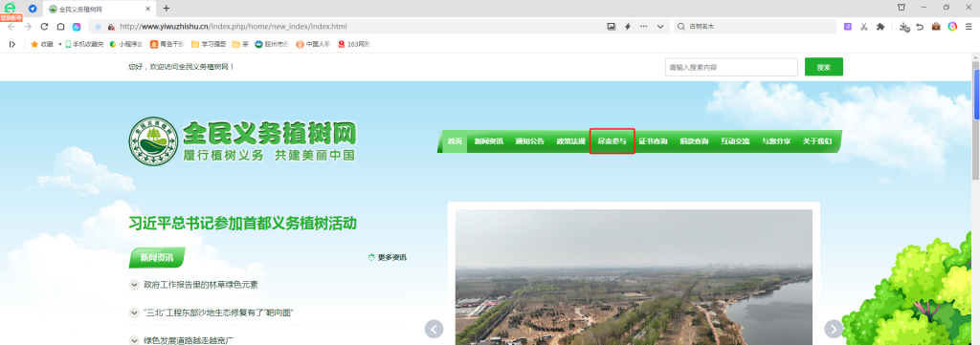The height and width of the screenshot is (345, 980).
Task: Open article 政府工作报告里的林草绿色元素
Action: (x=201, y=285)
